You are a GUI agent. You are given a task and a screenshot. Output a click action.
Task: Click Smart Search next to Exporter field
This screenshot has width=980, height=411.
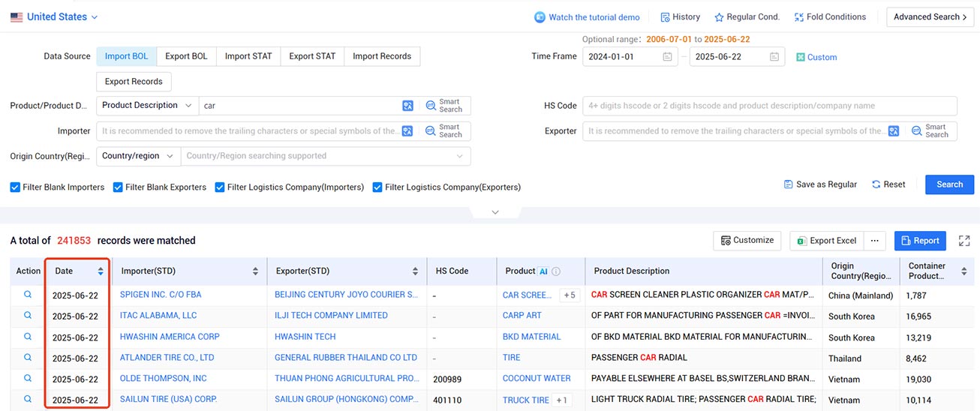point(930,131)
